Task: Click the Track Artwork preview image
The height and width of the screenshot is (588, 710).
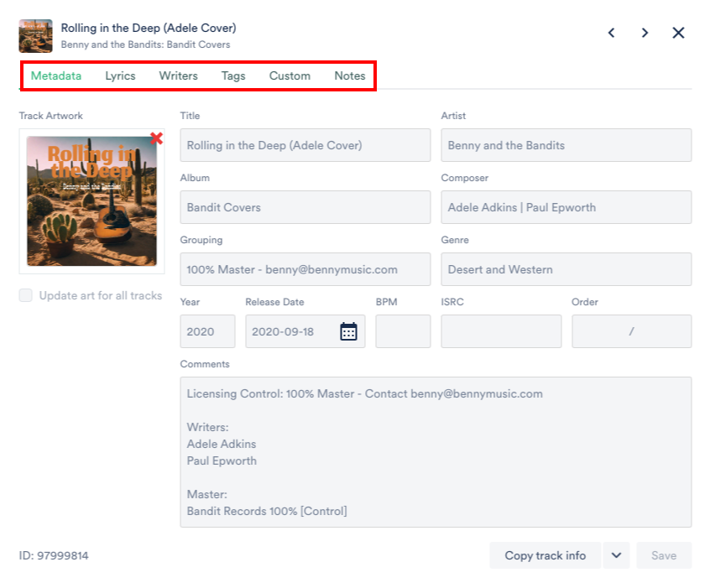Action: 91,201
